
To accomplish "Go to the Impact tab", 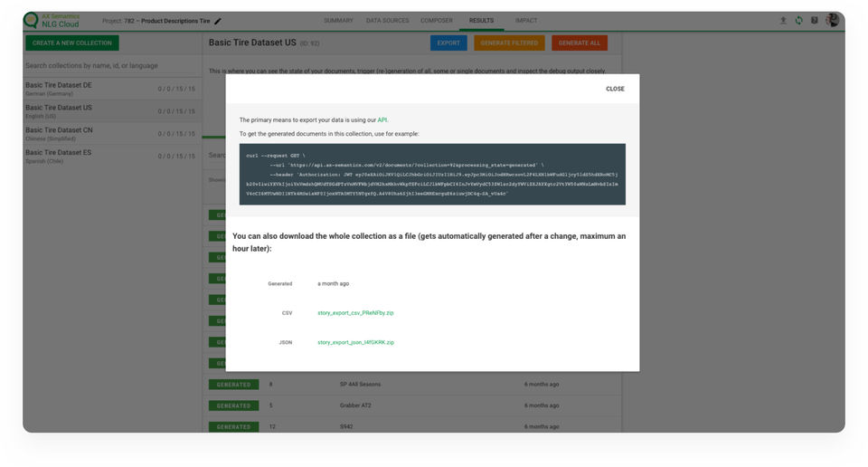I will coord(526,21).
